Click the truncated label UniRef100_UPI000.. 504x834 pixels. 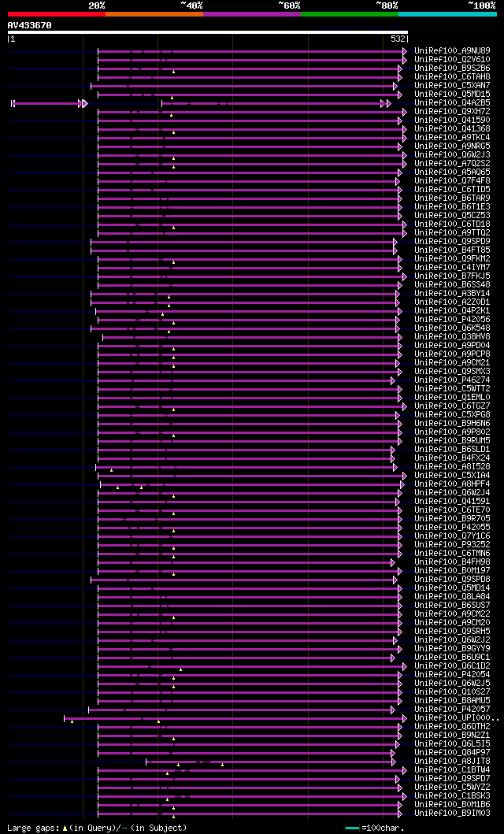pos(458,718)
